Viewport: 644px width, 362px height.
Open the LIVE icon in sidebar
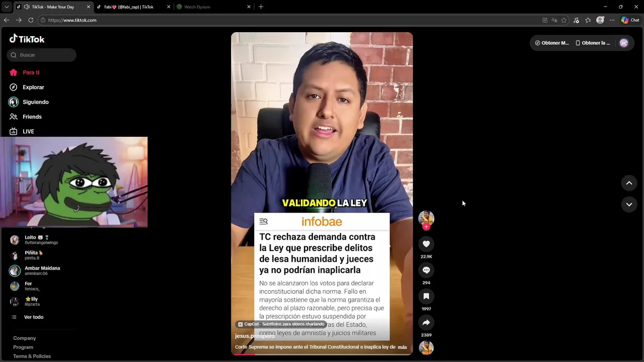coord(14,131)
